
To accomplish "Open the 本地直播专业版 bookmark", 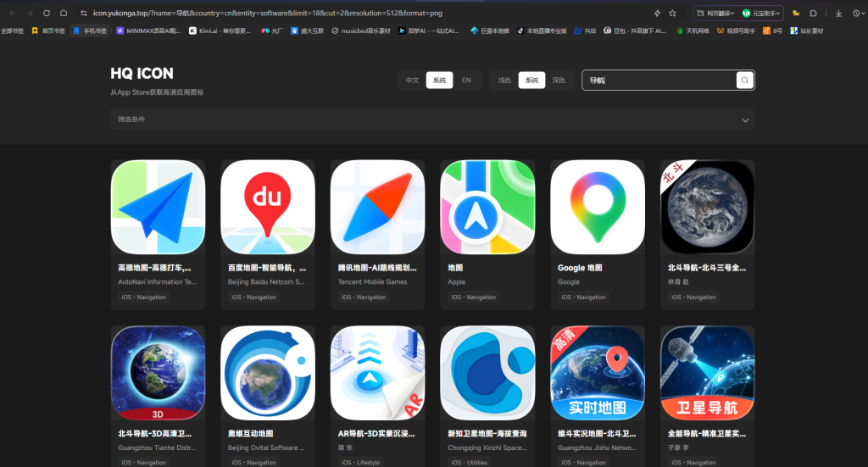I will [x=542, y=31].
